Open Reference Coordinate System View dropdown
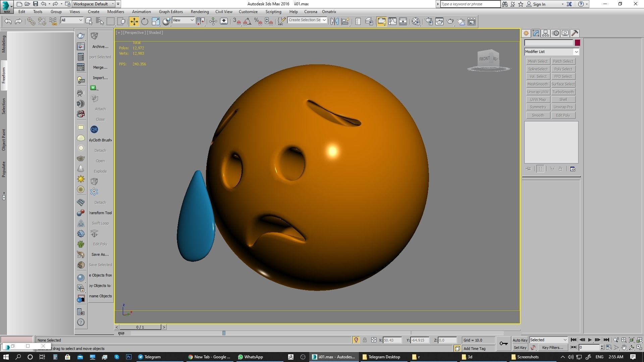Screen dimensions: 644x362 pyautogui.click(x=183, y=20)
